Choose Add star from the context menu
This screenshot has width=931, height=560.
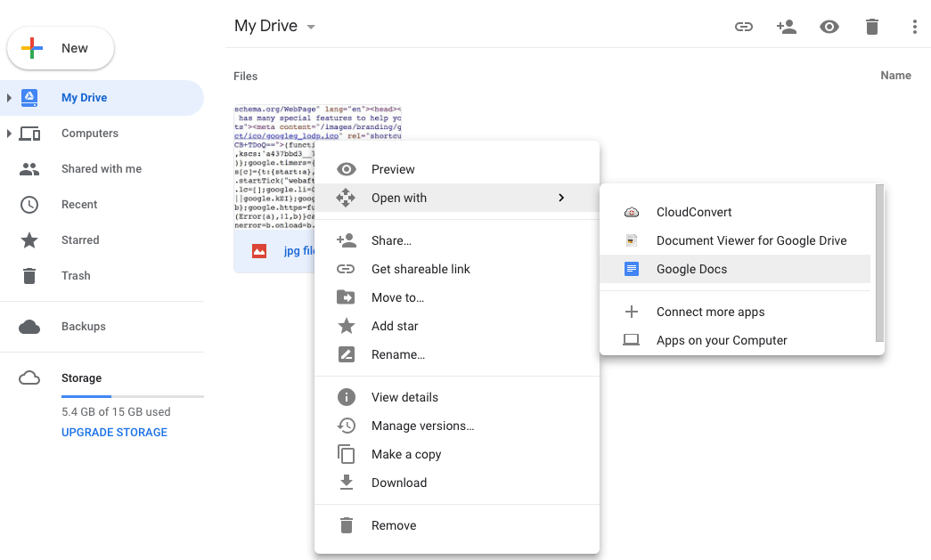457,326
